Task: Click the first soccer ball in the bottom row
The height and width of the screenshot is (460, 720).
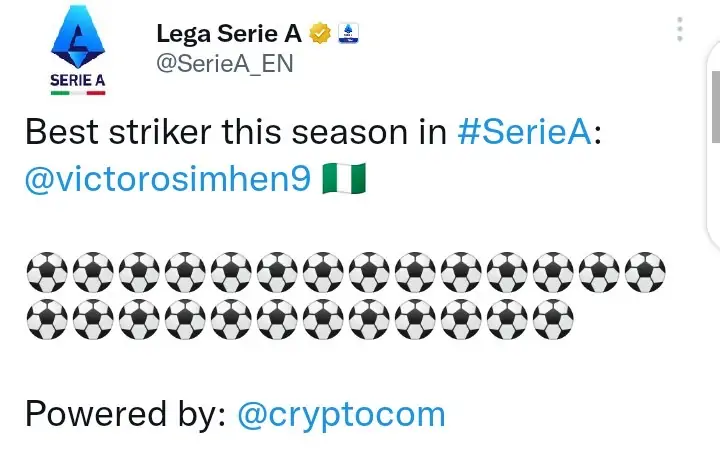Action: [47, 316]
